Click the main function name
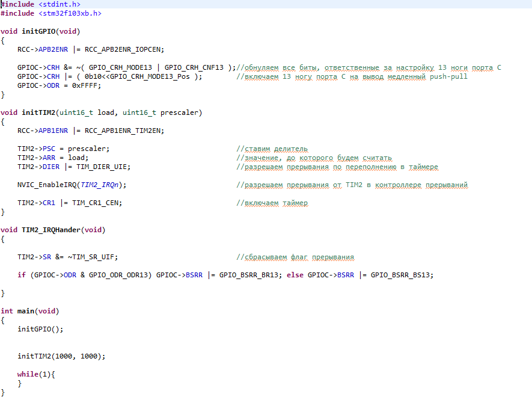The width and height of the screenshot is (532, 397). click(x=25, y=311)
